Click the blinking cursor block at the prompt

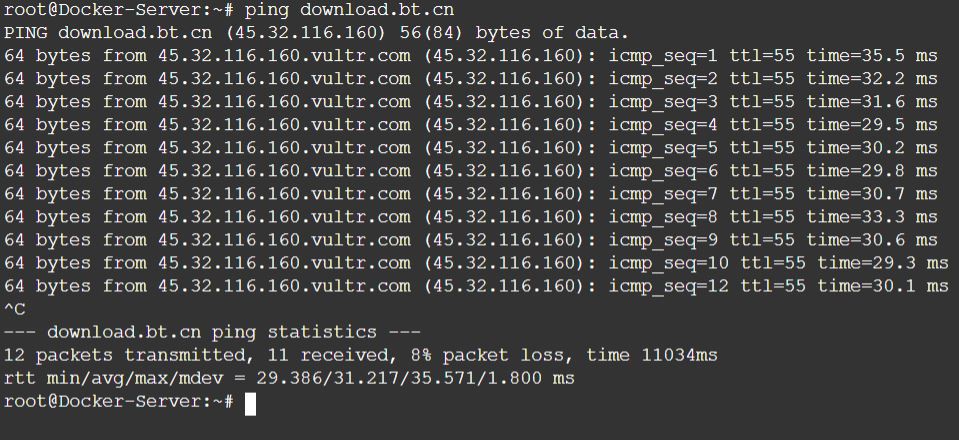point(251,403)
